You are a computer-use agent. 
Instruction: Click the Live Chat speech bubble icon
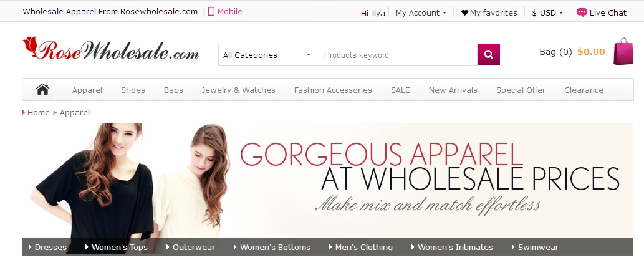coord(582,12)
